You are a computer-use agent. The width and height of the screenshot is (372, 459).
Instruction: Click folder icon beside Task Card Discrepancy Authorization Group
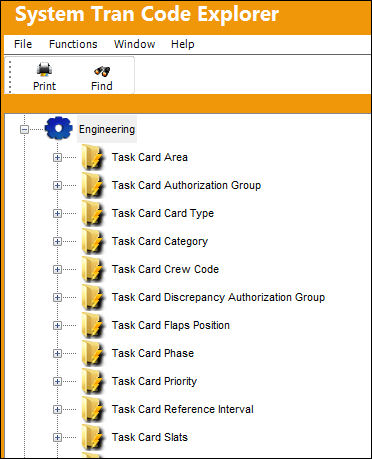(92, 297)
